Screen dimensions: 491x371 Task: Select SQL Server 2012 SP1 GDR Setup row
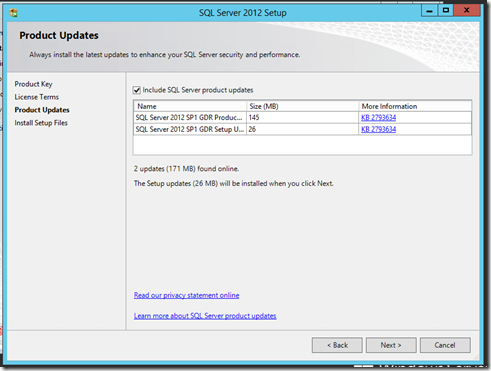pos(303,129)
